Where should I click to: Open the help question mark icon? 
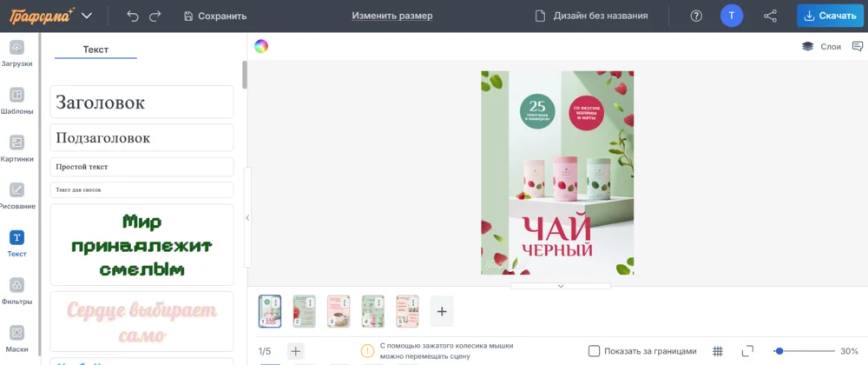point(696,16)
